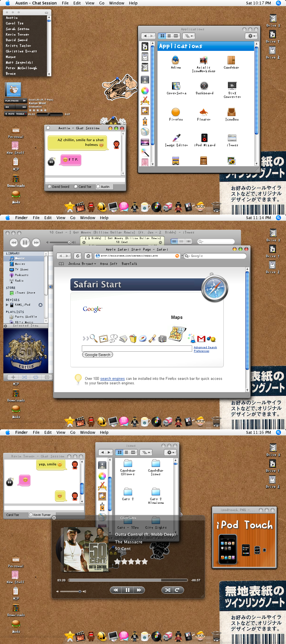Click the Safari address bar
The image size is (286, 644).
[138, 256]
